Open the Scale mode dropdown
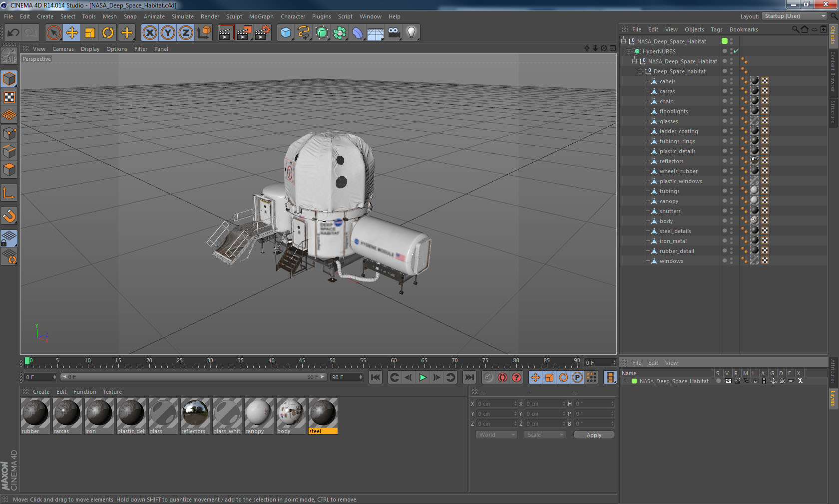The width and height of the screenshot is (839, 504). [x=545, y=435]
